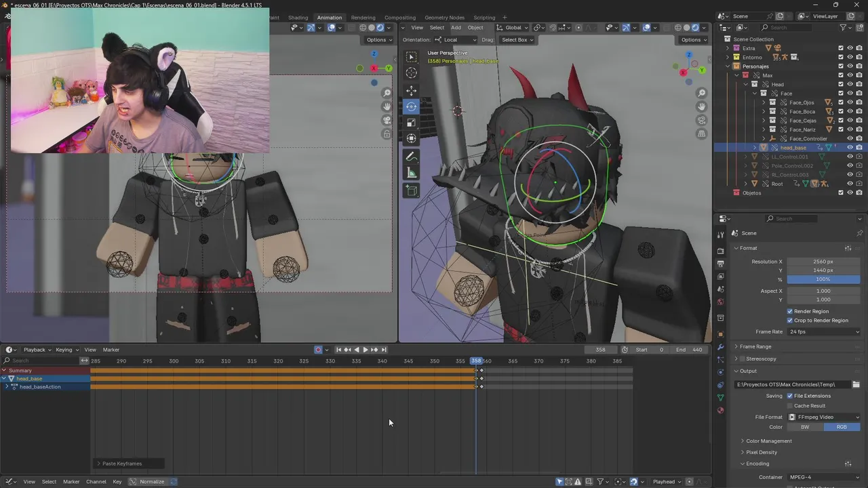
Task: Hide the head_base object with its eye icon
Action: (850, 147)
